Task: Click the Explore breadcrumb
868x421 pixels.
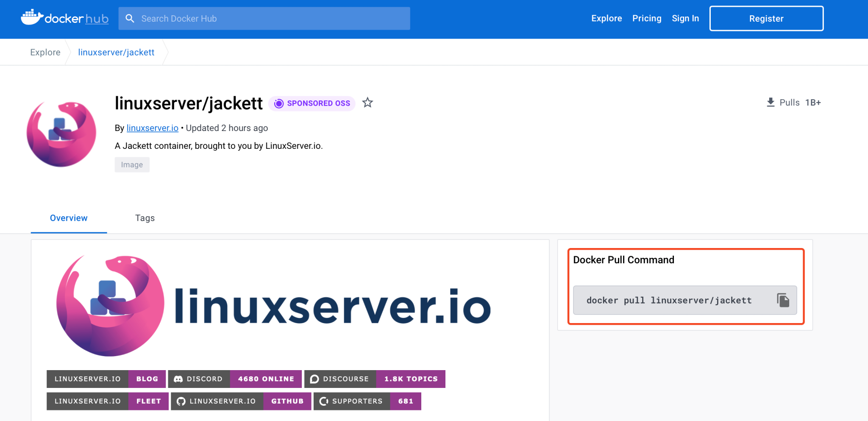Action: click(45, 52)
